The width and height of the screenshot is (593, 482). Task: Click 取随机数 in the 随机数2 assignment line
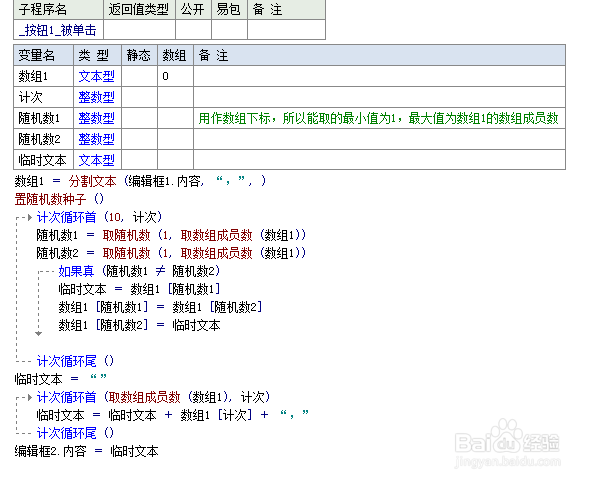pos(126,253)
